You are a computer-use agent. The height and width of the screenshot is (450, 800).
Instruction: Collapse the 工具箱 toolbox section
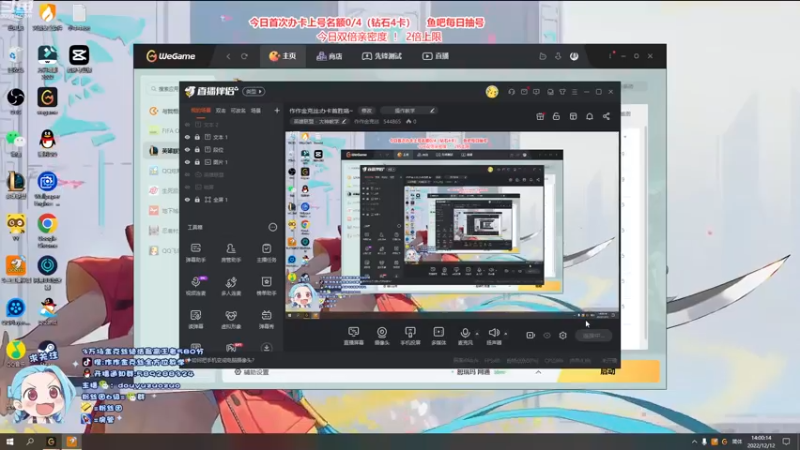272,227
